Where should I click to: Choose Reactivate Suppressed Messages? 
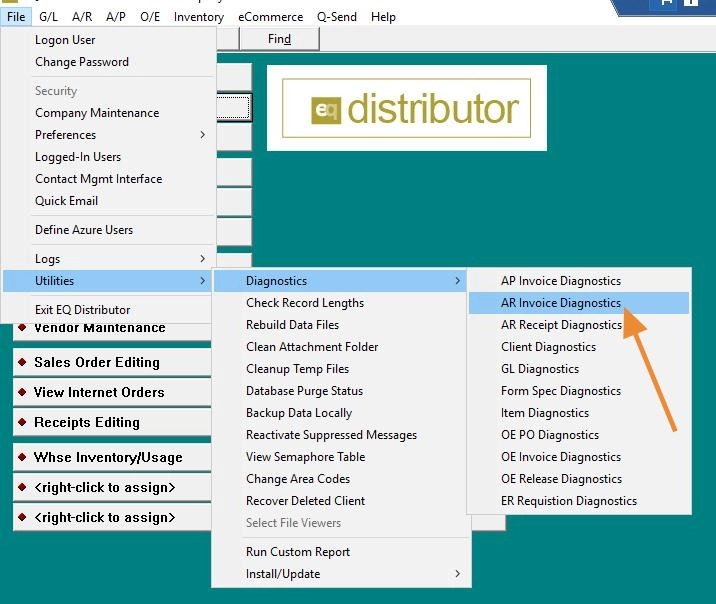[x=340, y=435]
